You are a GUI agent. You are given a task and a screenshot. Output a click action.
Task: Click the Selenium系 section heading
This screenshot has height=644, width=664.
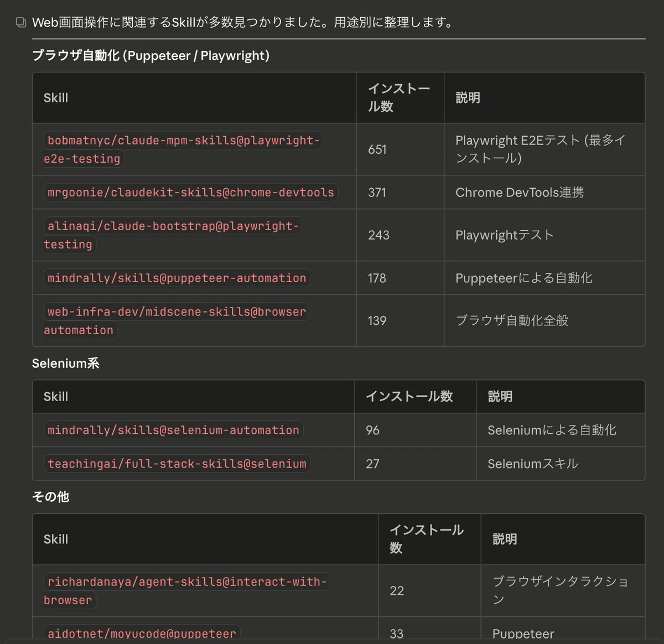click(x=66, y=363)
